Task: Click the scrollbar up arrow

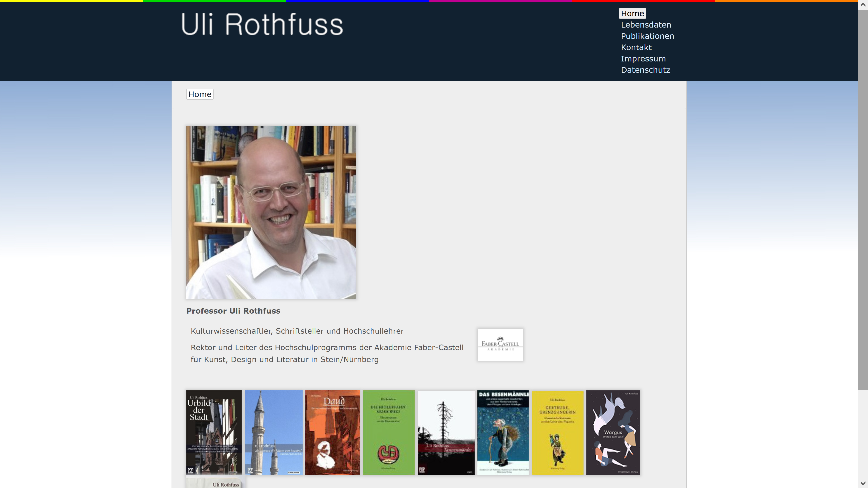Action: [x=863, y=4]
